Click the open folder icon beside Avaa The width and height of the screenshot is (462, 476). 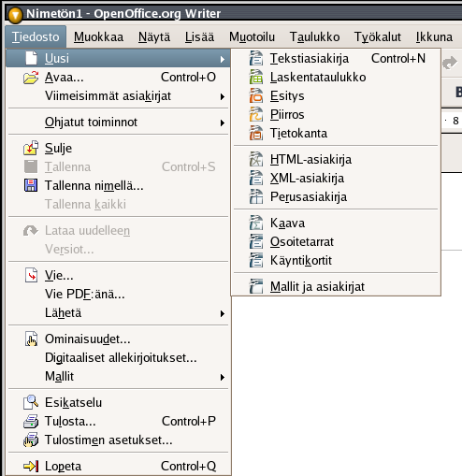pos(31,78)
